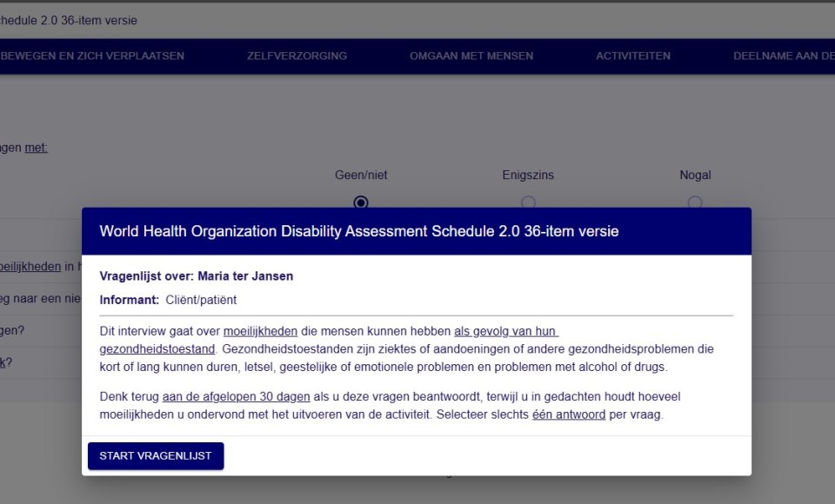The image size is (835, 504).
Task: Click the 'Enigszins' column header
Action: coord(528,175)
